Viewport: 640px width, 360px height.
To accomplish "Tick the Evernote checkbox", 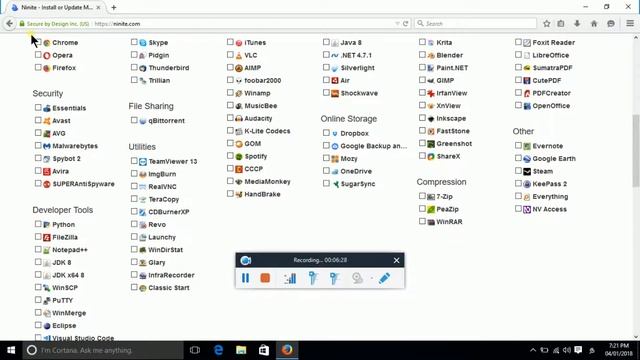I will pos(518,145).
